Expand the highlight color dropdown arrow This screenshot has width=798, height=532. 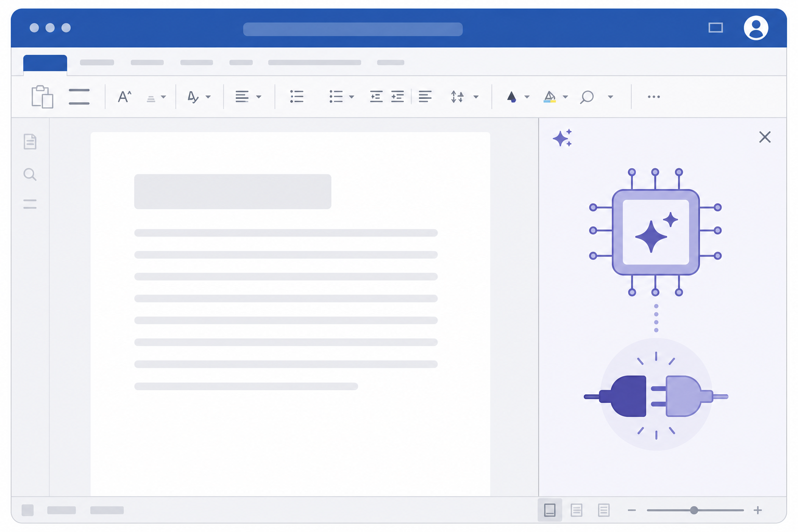point(565,97)
